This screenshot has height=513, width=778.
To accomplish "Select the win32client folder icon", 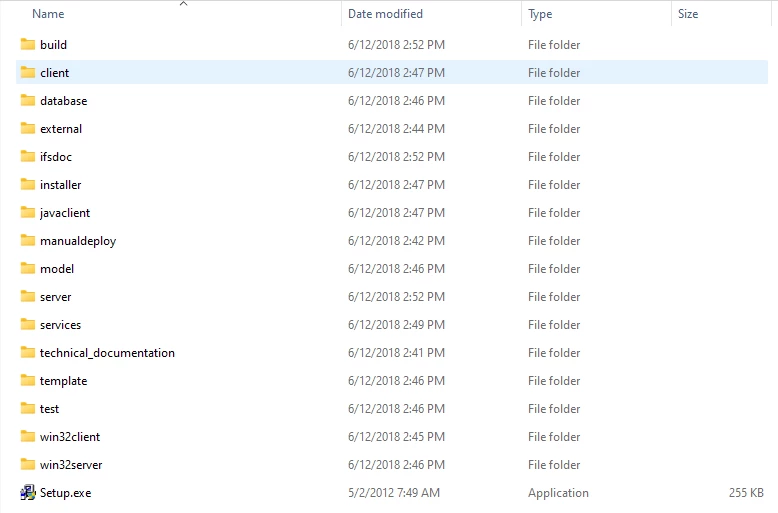I will point(28,437).
